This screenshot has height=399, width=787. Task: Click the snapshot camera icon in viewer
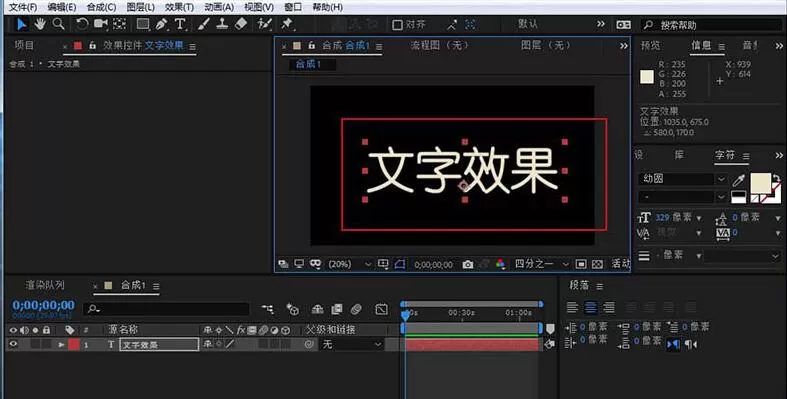468,264
